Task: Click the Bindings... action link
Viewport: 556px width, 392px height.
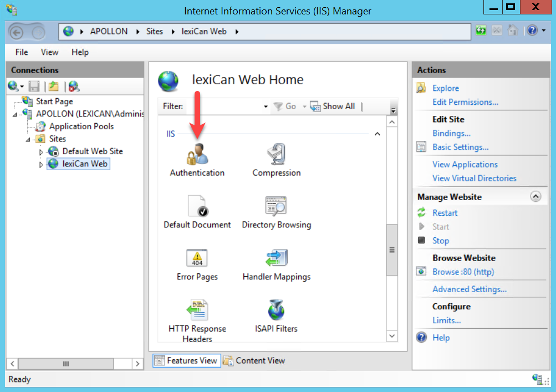Action: point(451,133)
